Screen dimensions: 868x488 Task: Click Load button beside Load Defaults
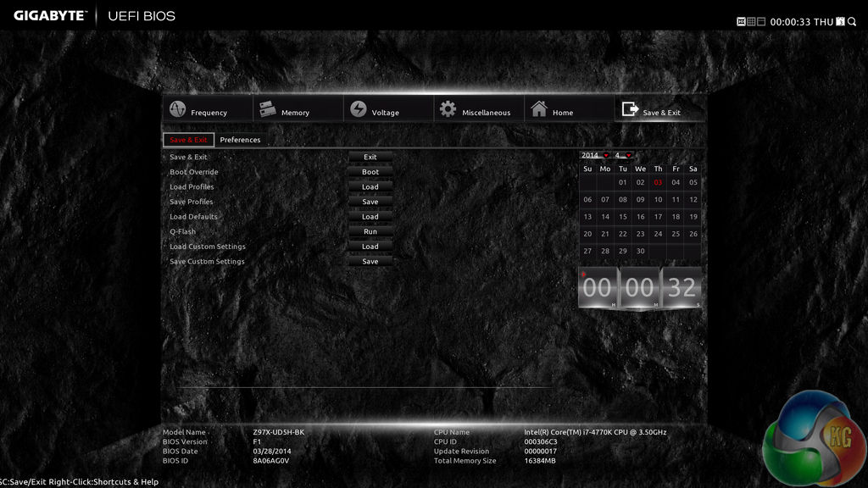pos(370,217)
